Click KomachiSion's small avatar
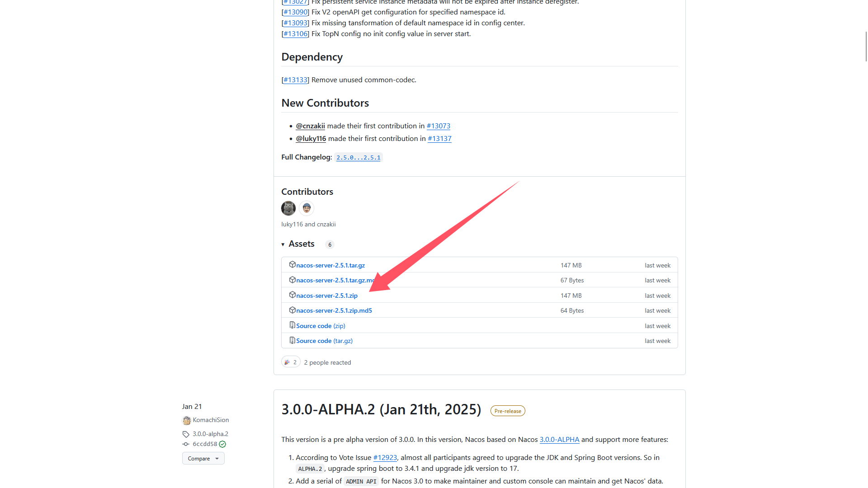This screenshot has height=488, width=868. [x=186, y=420]
